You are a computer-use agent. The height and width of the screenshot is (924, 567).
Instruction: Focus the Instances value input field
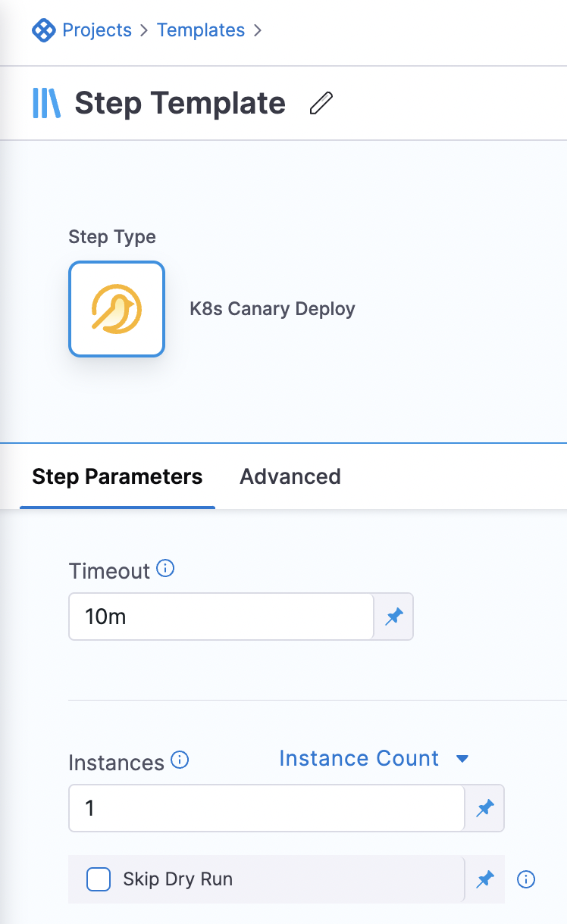(266, 808)
